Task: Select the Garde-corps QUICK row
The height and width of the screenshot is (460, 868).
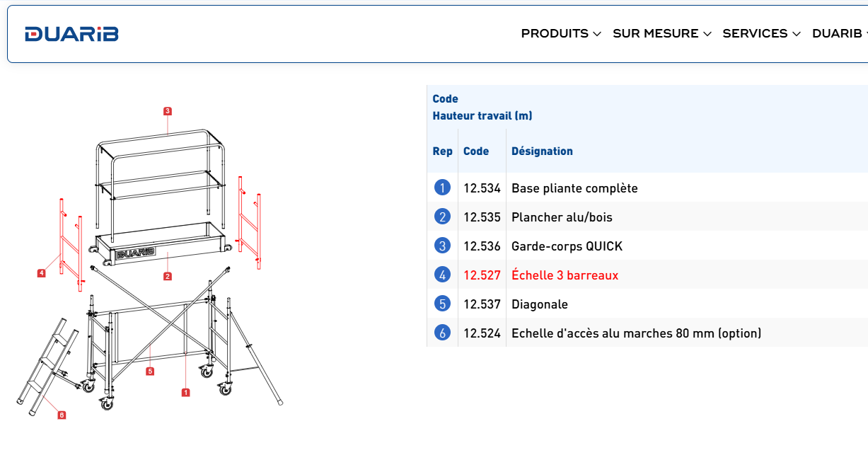Action: point(567,246)
